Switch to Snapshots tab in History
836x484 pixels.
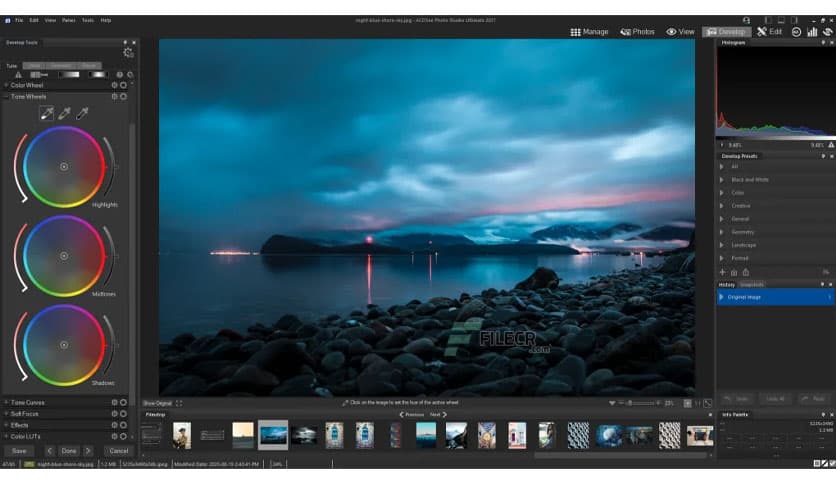[x=752, y=285]
